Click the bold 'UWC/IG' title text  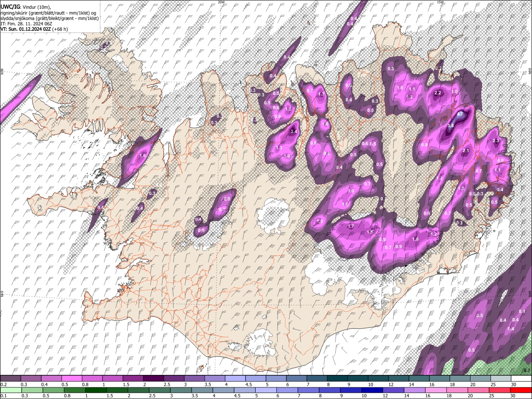coord(10,6)
